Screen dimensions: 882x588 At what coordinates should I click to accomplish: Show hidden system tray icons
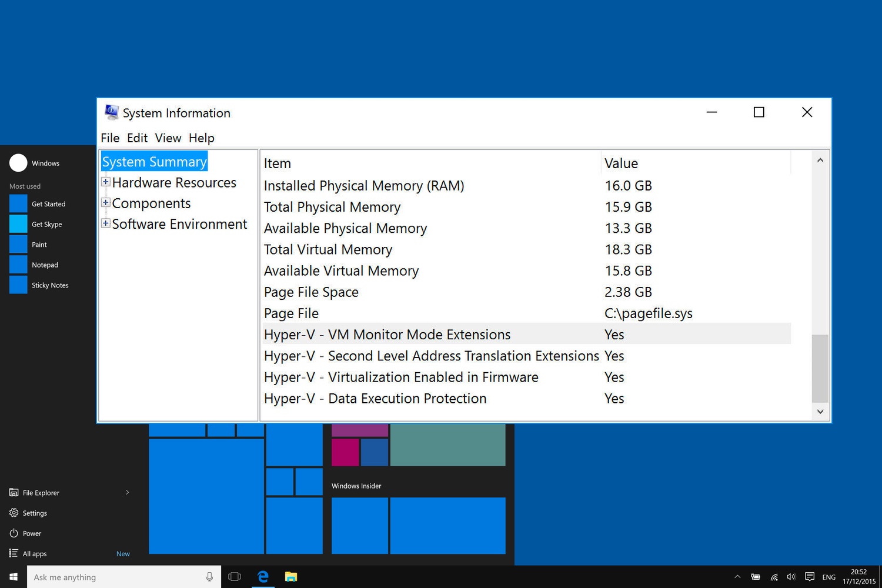pos(737,577)
